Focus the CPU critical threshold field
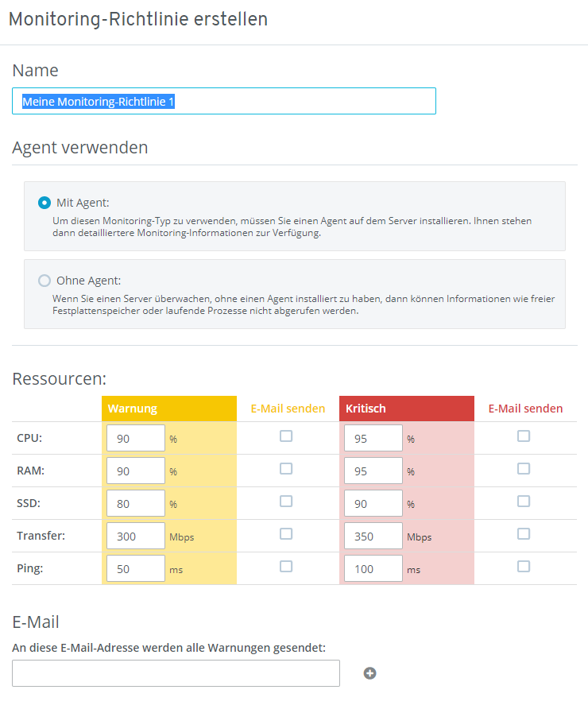This screenshot has height=709, width=588. click(373, 438)
